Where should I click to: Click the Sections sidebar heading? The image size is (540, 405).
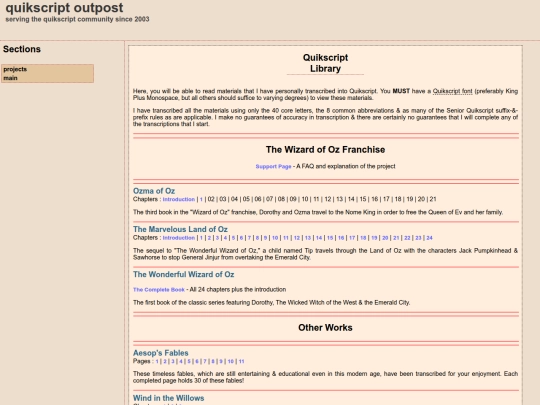(22, 49)
